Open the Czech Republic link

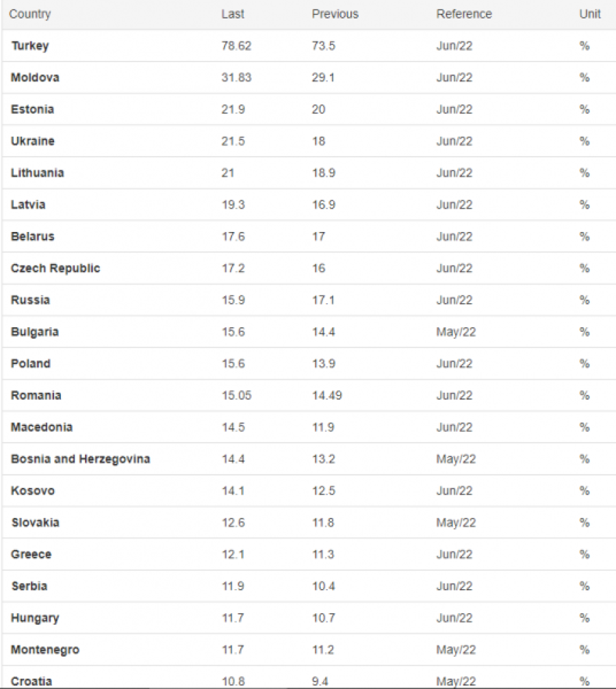55,268
